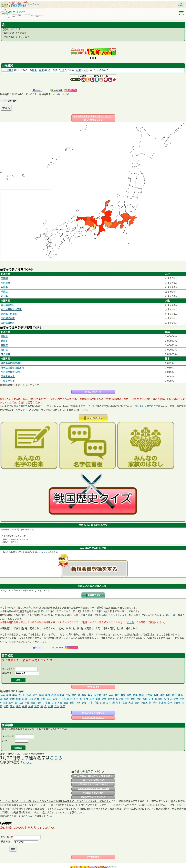Click the 新規会員登録をする button
Screen dimensions: 186x868
94,569
